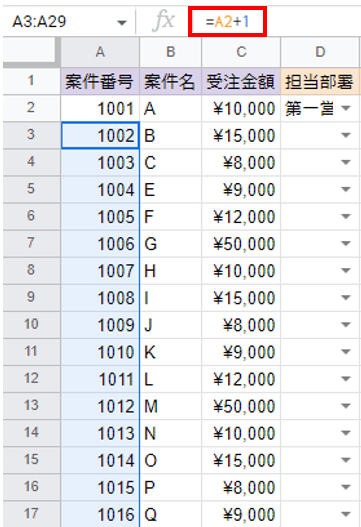Edit the formula =A2+1 in the formula bar

[x=228, y=22]
